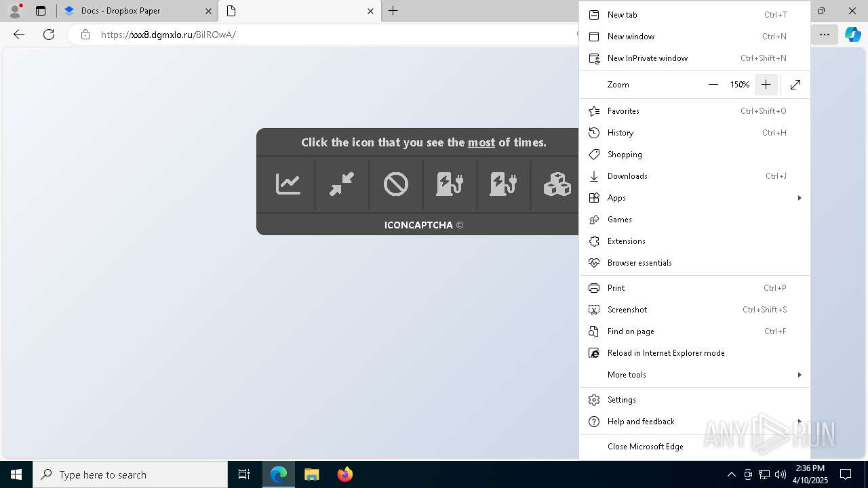This screenshot has height=488, width=868.
Task: Open the volume control tray icon
Action: (x=781, y=474)
